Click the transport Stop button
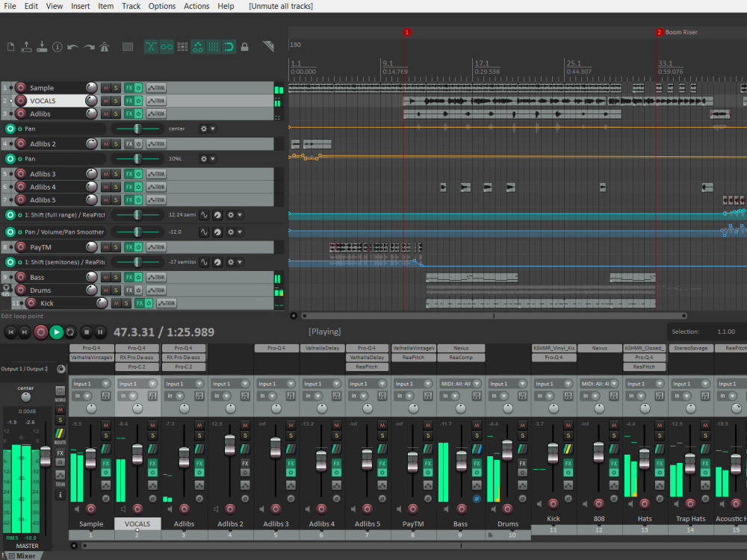The height and width of the screenshot is (560, 747). pos(86,332)
